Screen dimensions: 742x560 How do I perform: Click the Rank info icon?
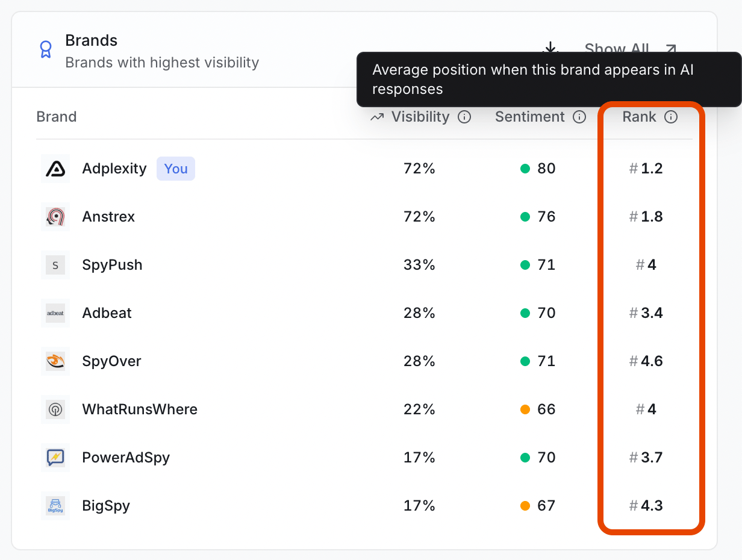[x=671, y=117]
